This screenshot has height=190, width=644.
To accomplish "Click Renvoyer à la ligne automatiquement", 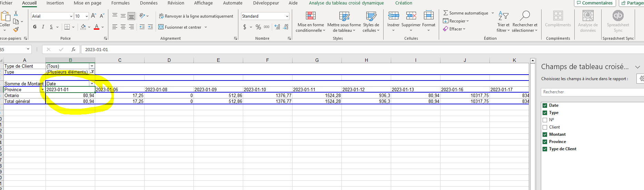I will coord(196,16).
